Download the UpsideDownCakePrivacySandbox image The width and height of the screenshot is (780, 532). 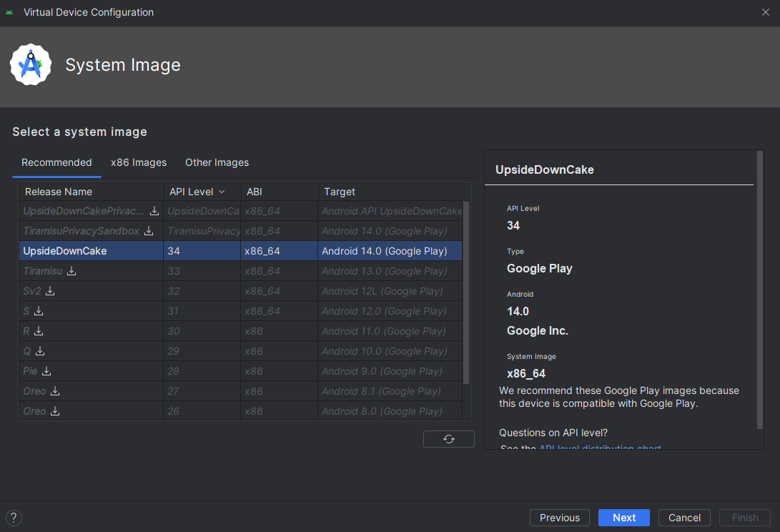click(154, 211)
